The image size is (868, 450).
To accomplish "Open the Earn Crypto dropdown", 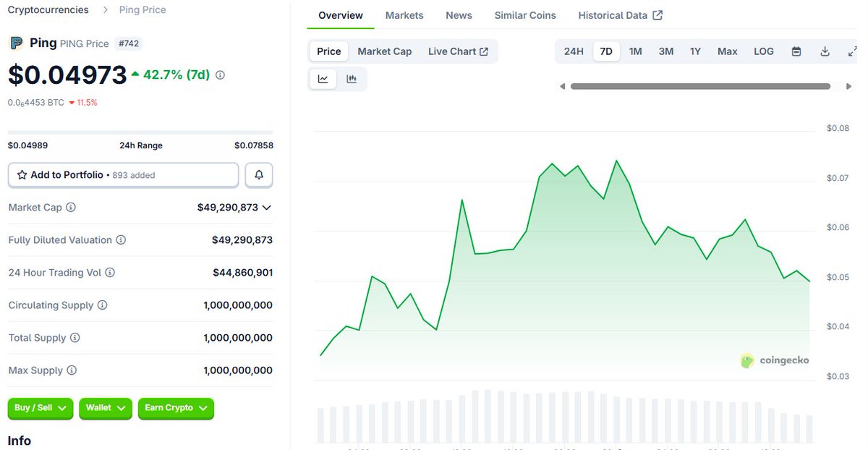I will (176, 408).
